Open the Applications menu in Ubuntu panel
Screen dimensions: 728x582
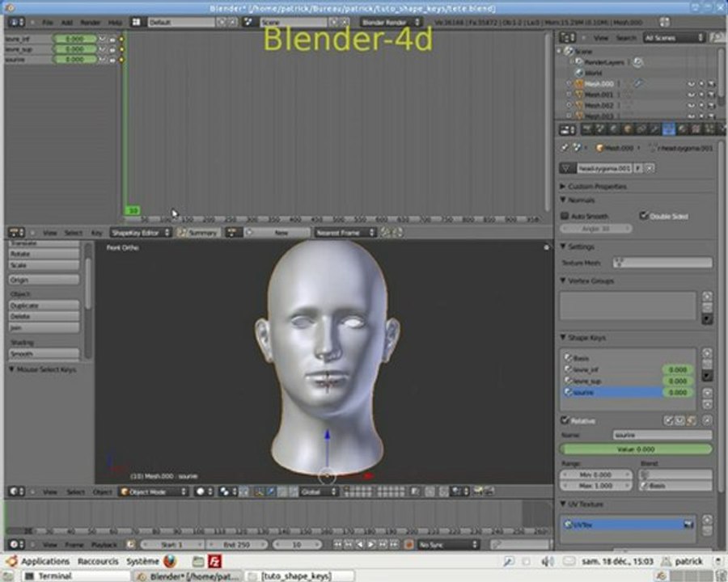(x=45, y=561)
